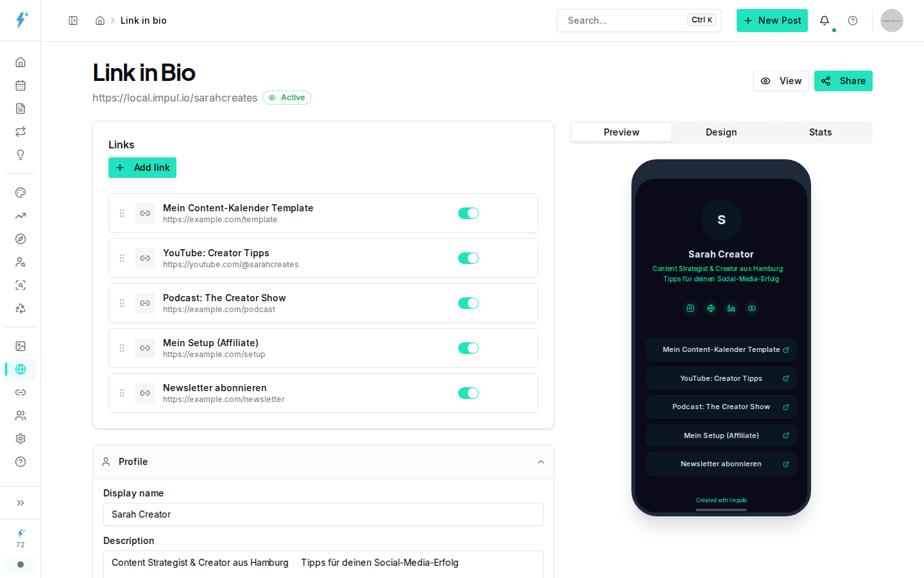
Task: Open the calendar planner from the sidebar
Action: (20, 85)
